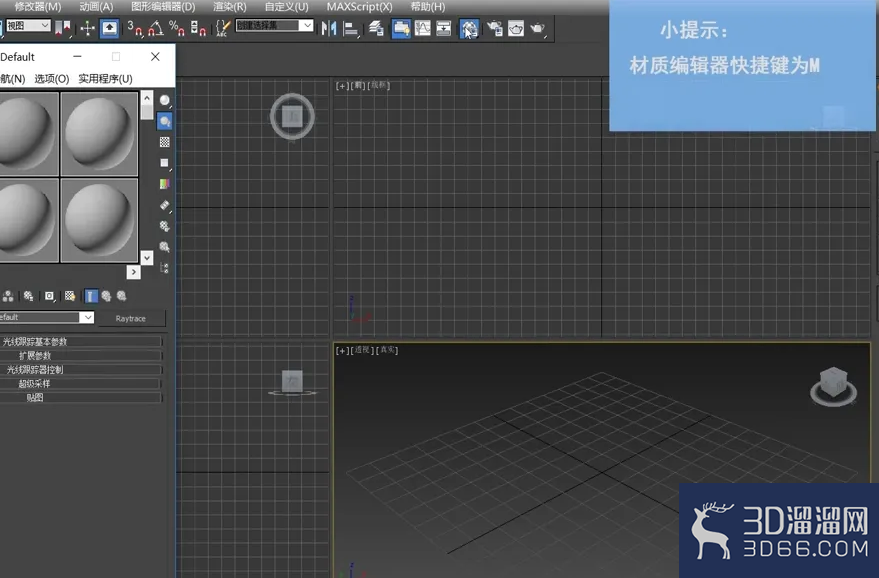
Task: Open the Material/Map Navigator icon
Action: coord(165,267)
